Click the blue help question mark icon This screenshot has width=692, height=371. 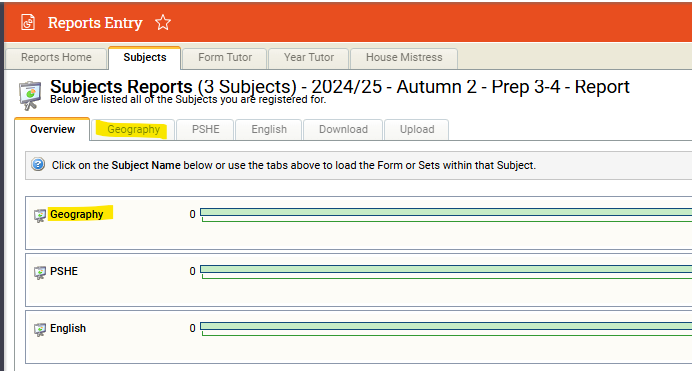(38, 165)
